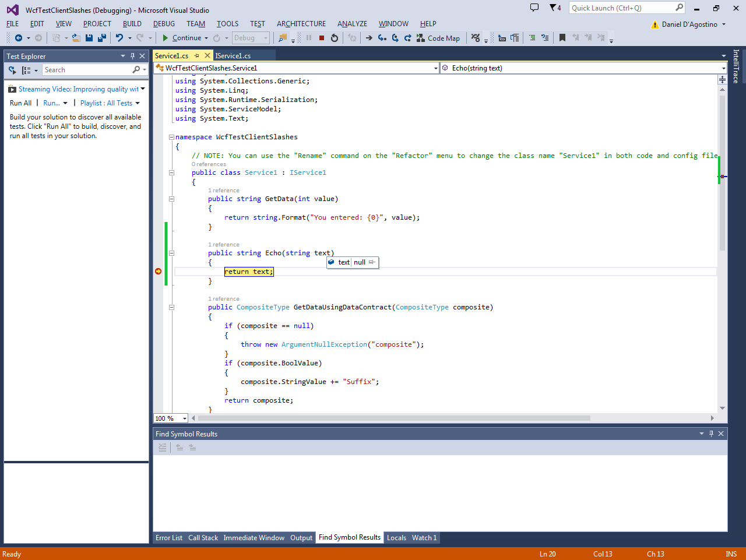Screen dimensions: 746x560
Task: Click the Step Out icon
Action: click(408, 38)
